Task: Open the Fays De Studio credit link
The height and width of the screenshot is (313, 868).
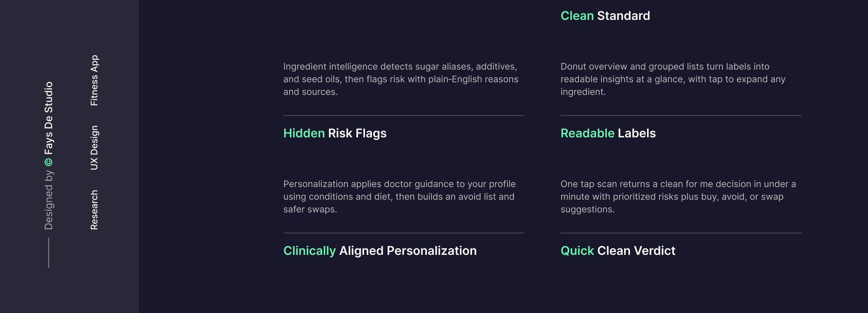Action: 49,118
